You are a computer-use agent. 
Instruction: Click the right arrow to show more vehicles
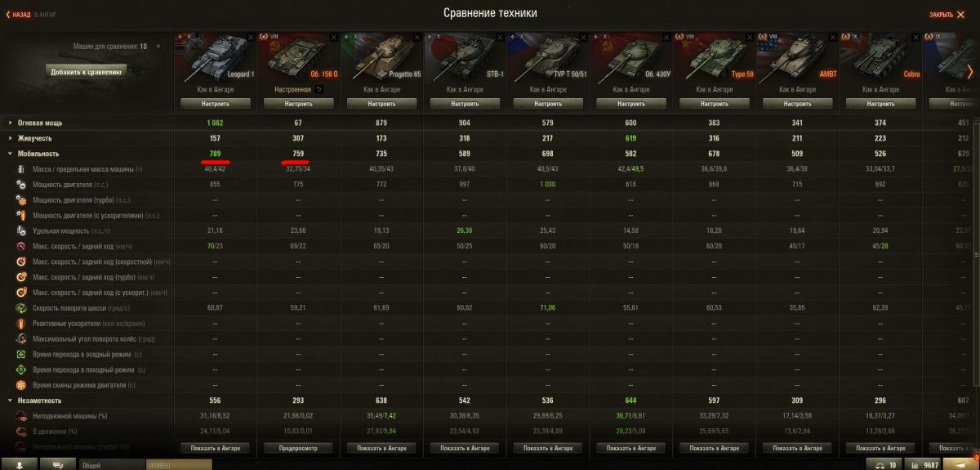(970, 72)
